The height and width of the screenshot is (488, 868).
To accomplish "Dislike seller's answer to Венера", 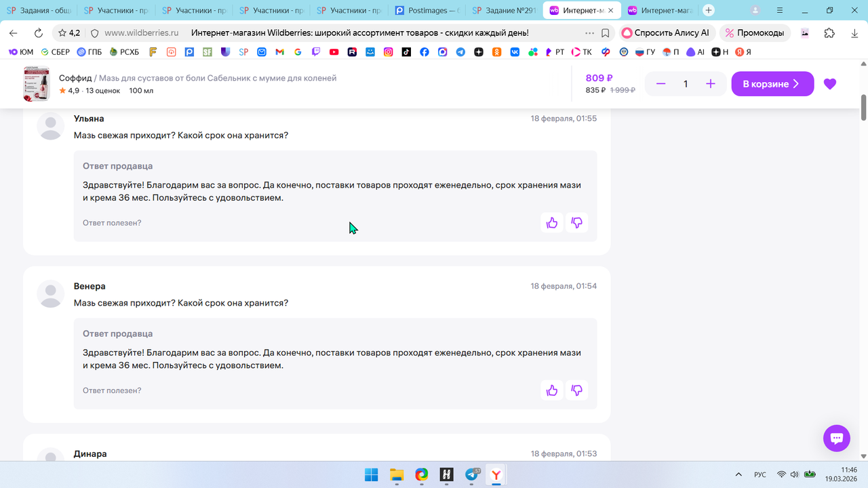I will 577,390.
